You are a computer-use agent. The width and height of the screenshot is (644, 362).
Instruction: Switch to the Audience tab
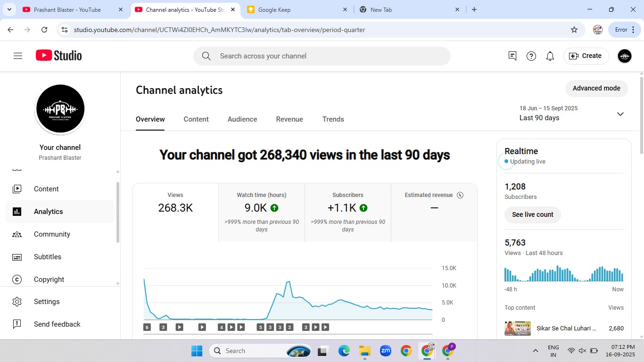point(242,119)
